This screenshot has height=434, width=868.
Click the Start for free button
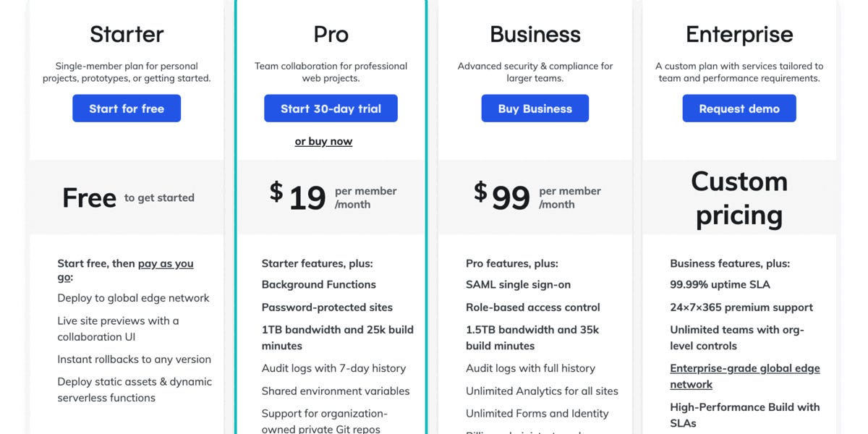pyautogui.click(x=126, y=108)
